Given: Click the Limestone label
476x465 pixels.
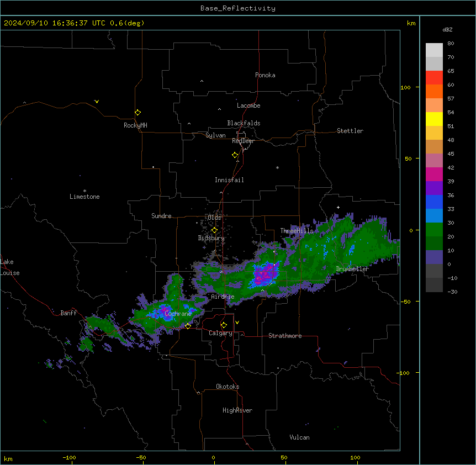Looking at the screenshot, I should pos(84,197).
